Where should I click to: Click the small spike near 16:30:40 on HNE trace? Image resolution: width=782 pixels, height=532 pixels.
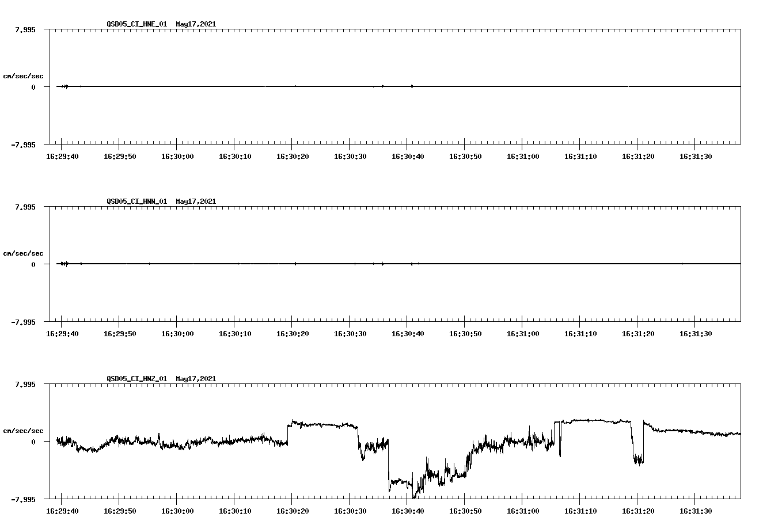tap(411, 86)
